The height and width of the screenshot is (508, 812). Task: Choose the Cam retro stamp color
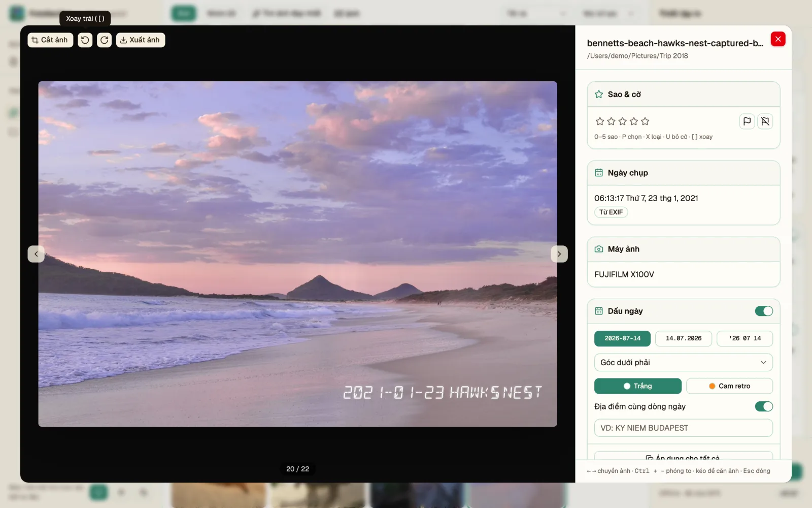coord(729,386)
